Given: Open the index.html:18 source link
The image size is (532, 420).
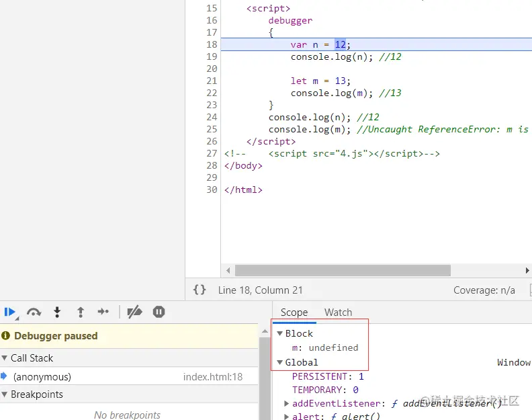Looking at the screenshot, I should tap(213, 376).
